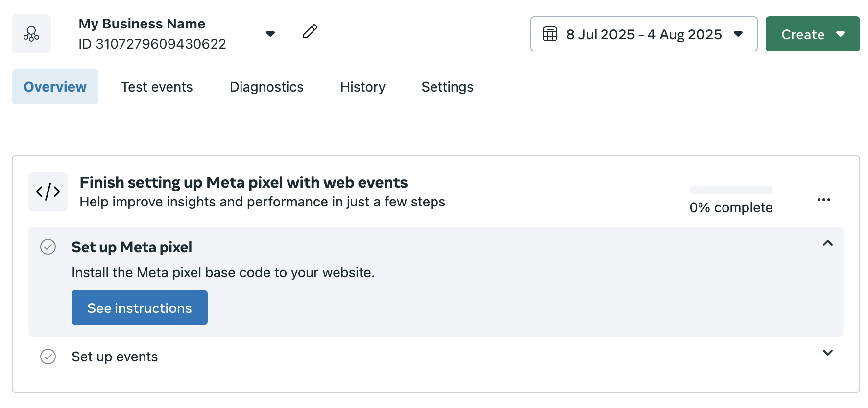
Task: Switch to the Overview tab
Action: click(55, 87)
